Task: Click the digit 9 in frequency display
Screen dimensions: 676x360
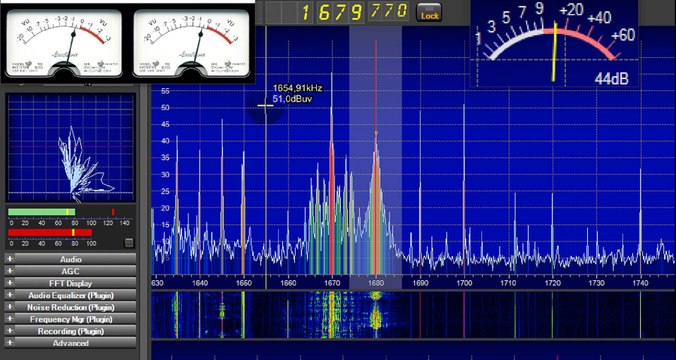Action: (357, 12)
